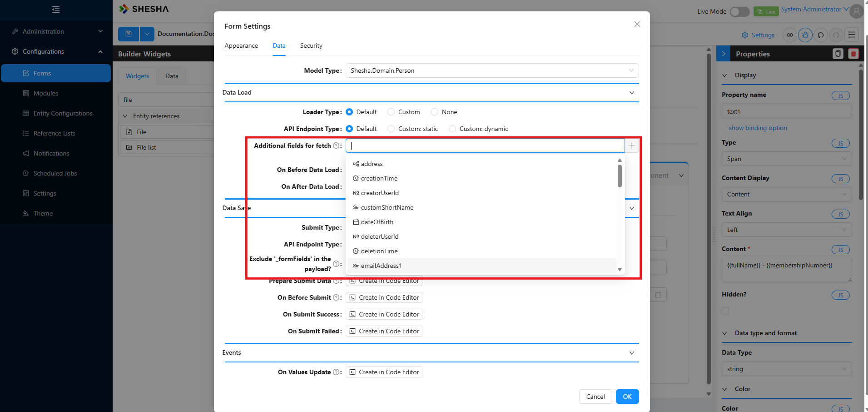Select Custom: dynamic API endpoint radio
Viewport: 868px width, 412px height.
(x=452, y=129)
